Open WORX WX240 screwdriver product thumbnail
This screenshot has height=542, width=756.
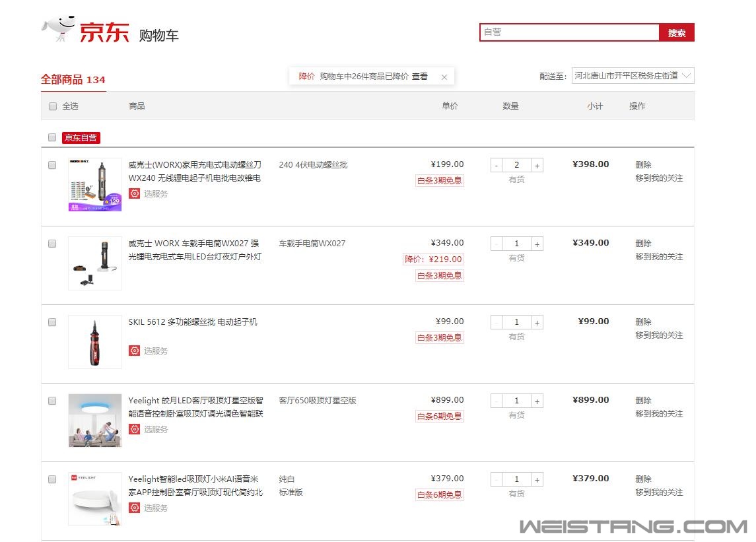[95, 185]
